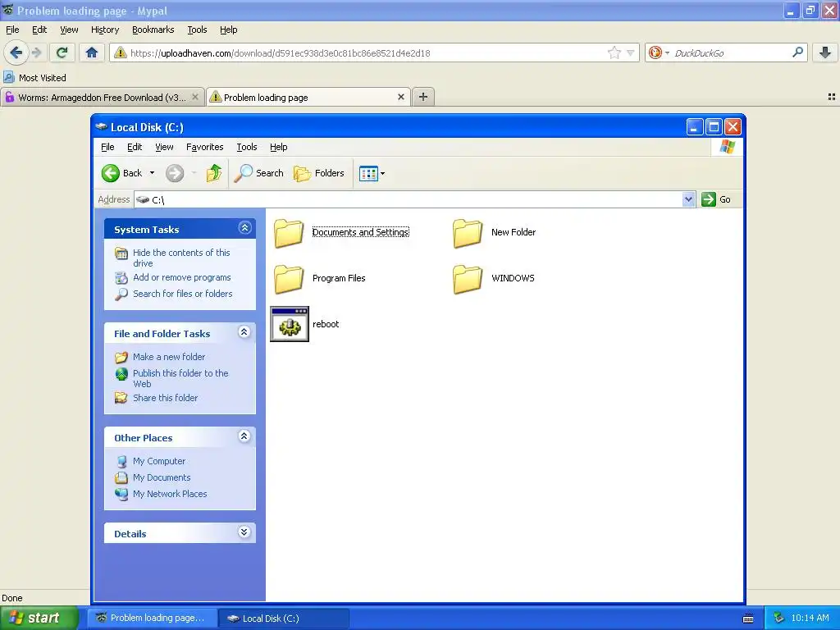Click Publish this folder to the Web
Screen dimensions: 840x630
tap(180, 378)
